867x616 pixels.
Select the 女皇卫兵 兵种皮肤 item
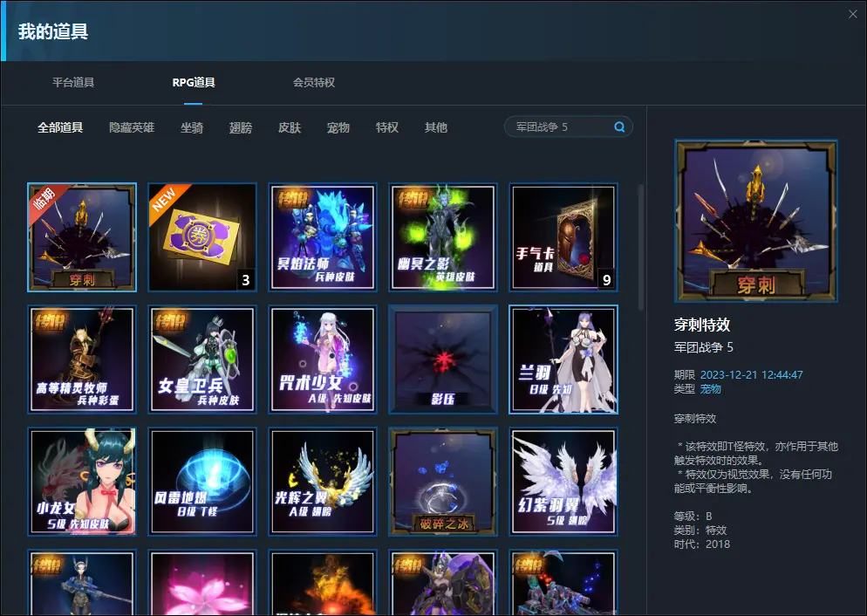[202, 359]
